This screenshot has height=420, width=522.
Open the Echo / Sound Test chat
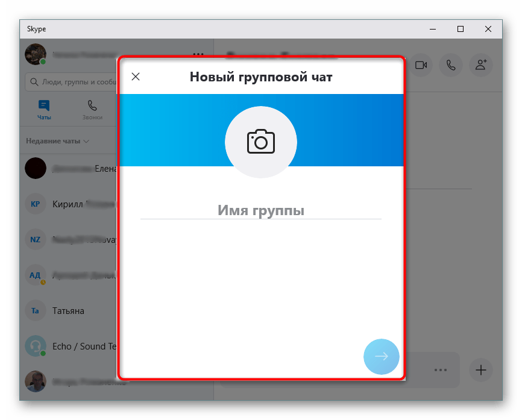point(68,346)
